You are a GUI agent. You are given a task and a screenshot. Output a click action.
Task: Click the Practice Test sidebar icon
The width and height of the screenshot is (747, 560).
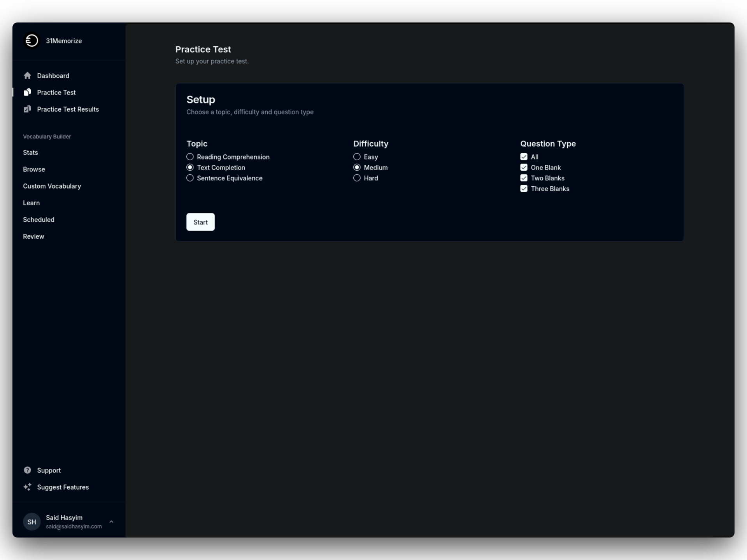point(27,92)
